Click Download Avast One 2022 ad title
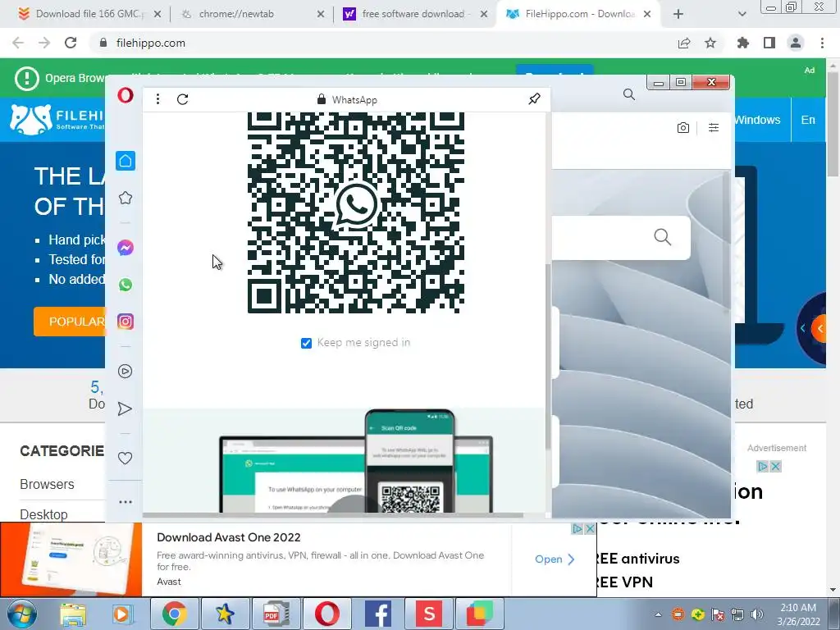The image size is (840, 630). tap(229, 537)
